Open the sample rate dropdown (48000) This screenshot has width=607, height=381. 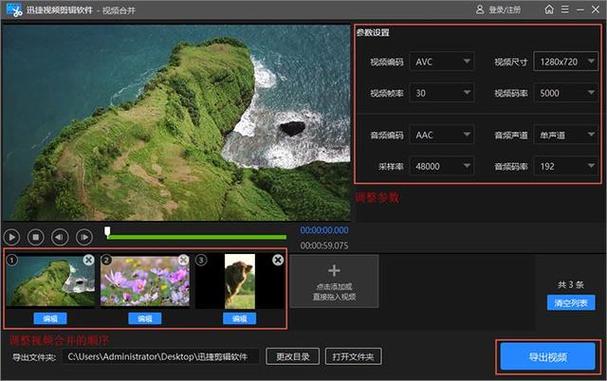click(x=441, y=166)
